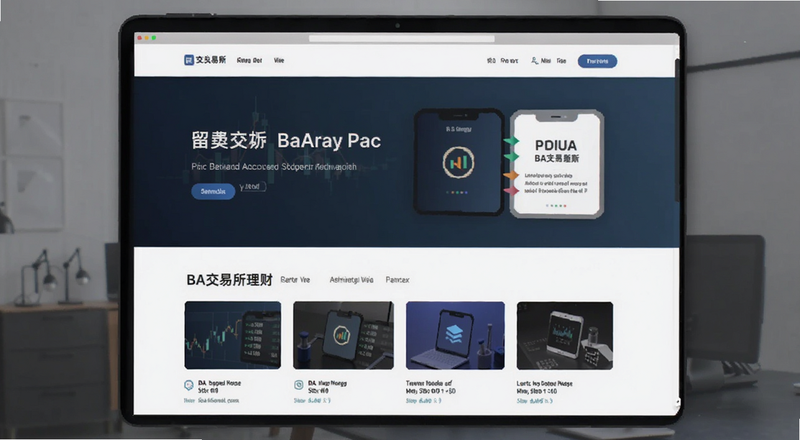Click the browser's vertical scrollbar

(677, 130)
